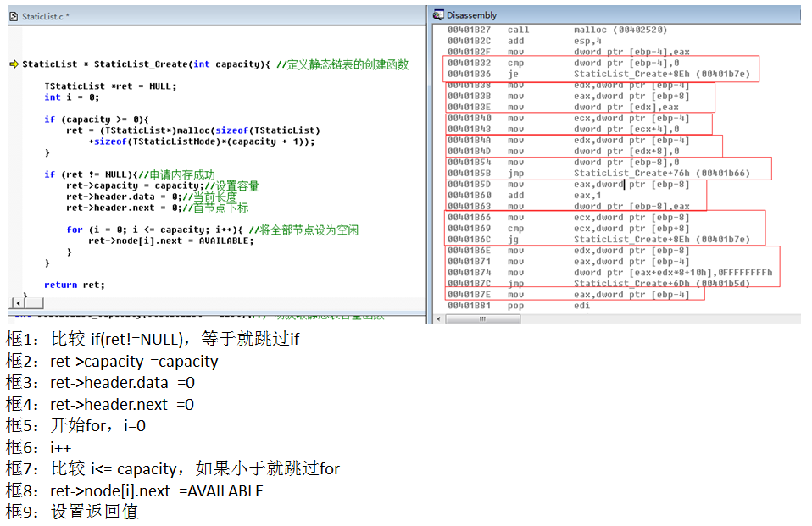This screenshot has width=812, height=526.
Task: Click disassembly row 00401B7E mov eax
Action: pyautogui.click(x=569, y=295)
